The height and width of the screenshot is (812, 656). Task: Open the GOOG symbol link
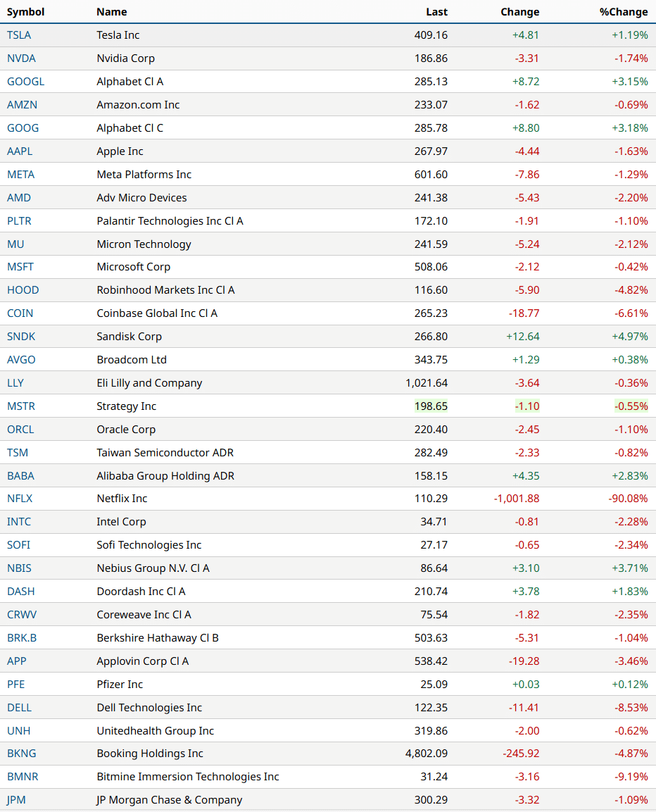(23, 128)
